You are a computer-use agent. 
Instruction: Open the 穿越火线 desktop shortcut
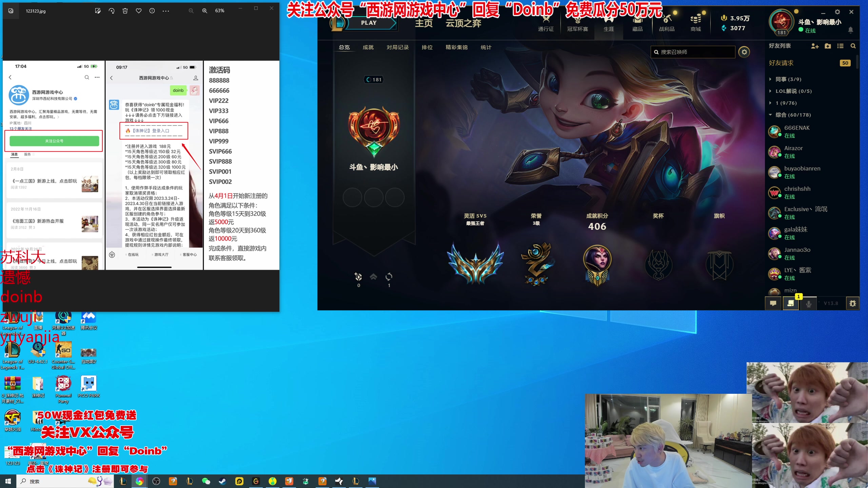point(13,420)
